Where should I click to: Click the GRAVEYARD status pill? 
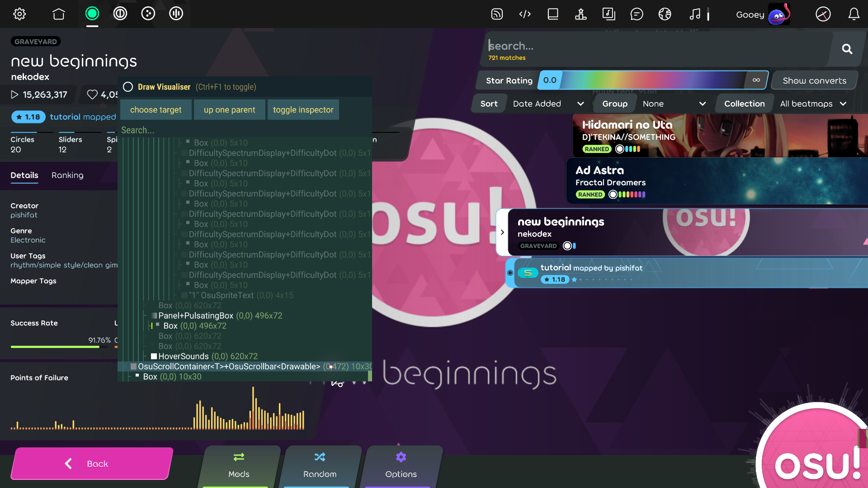[x=36, y=42]
